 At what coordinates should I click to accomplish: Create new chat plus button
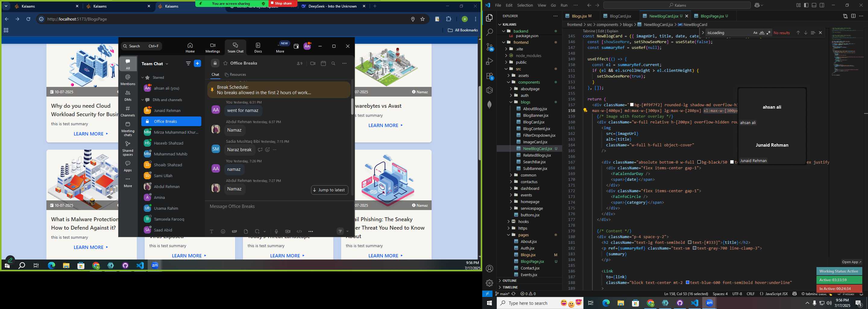[x=198, y=63]
